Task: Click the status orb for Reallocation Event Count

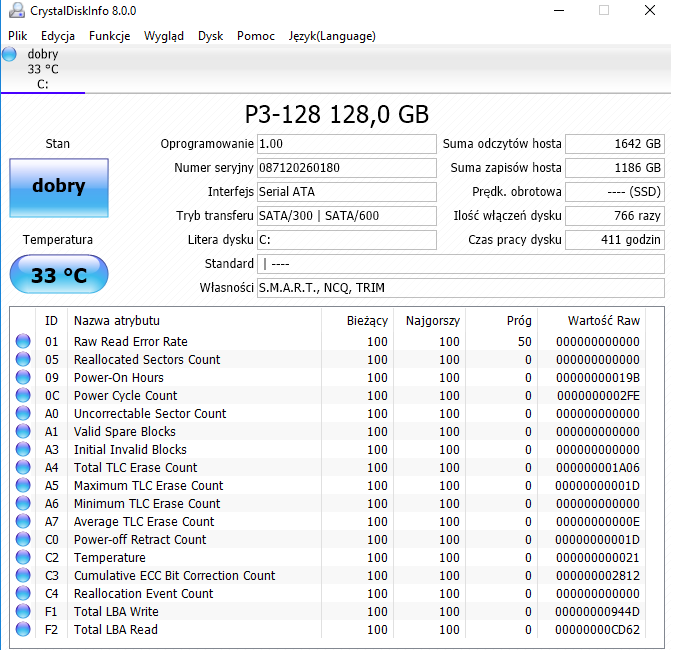Action: [x=23, y=594]
